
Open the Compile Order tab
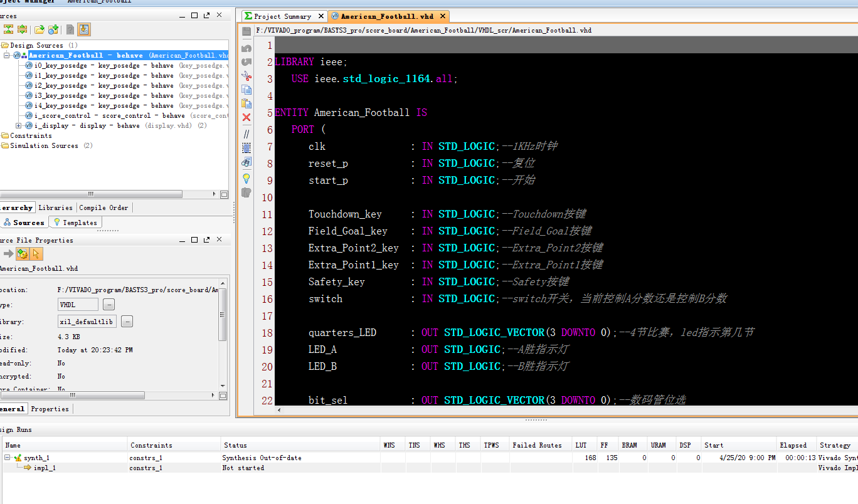point(103,208)
